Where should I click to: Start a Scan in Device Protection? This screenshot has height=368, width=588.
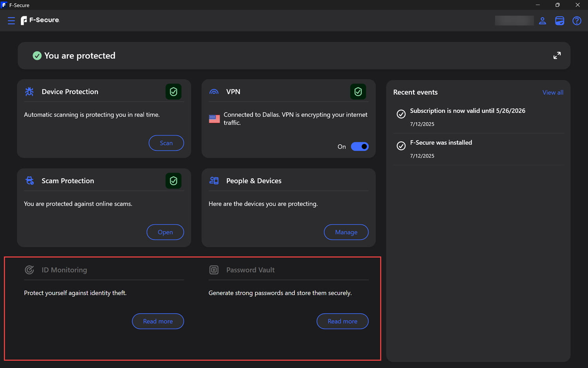(166, 143)
